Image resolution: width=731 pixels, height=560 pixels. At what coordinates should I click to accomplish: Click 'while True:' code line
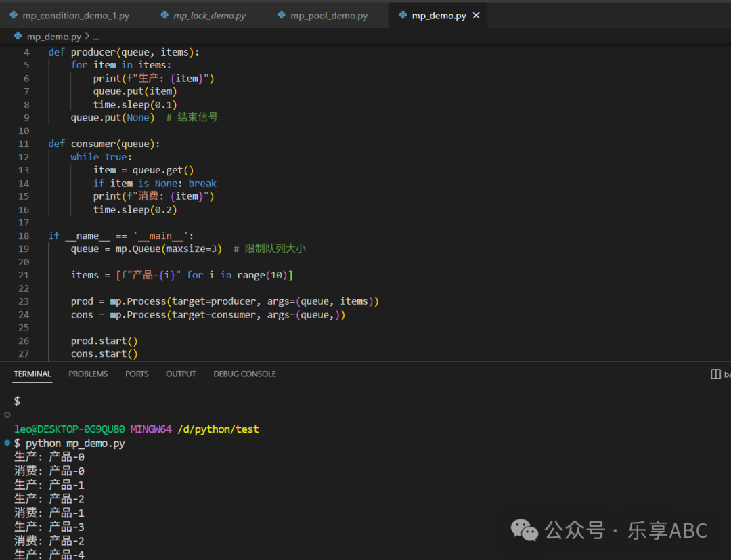pyautogui.click(x=101, y=157)
